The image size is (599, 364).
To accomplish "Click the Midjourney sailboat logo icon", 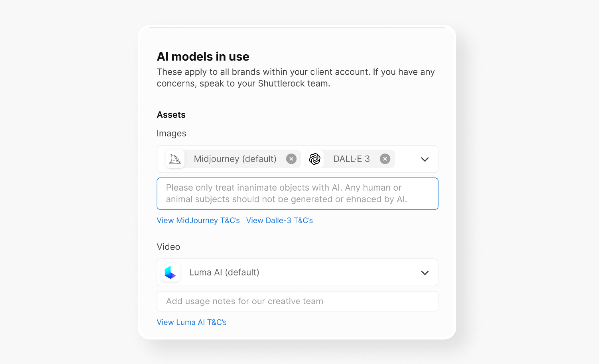I will tap(175, 159).
